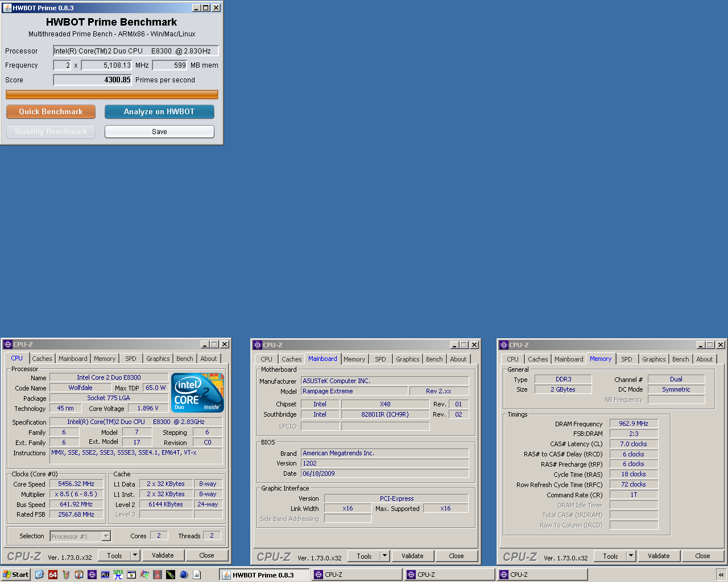
Task: Open Tools dropdown arrow in CPU-Z CPU window
Action: point(135,555)
